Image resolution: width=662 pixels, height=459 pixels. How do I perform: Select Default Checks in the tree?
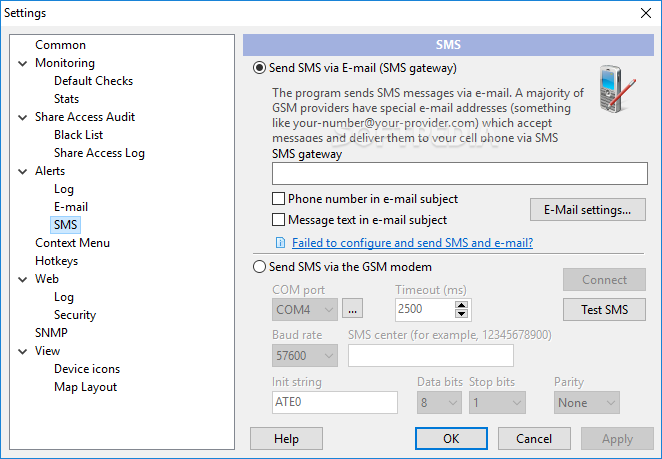coord(93,81)
